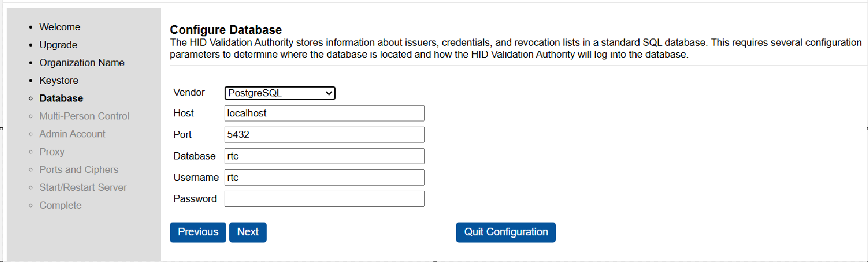868x262 pixels.
Task: Focus the Port field containing 5432
Action: click(324, 135)
